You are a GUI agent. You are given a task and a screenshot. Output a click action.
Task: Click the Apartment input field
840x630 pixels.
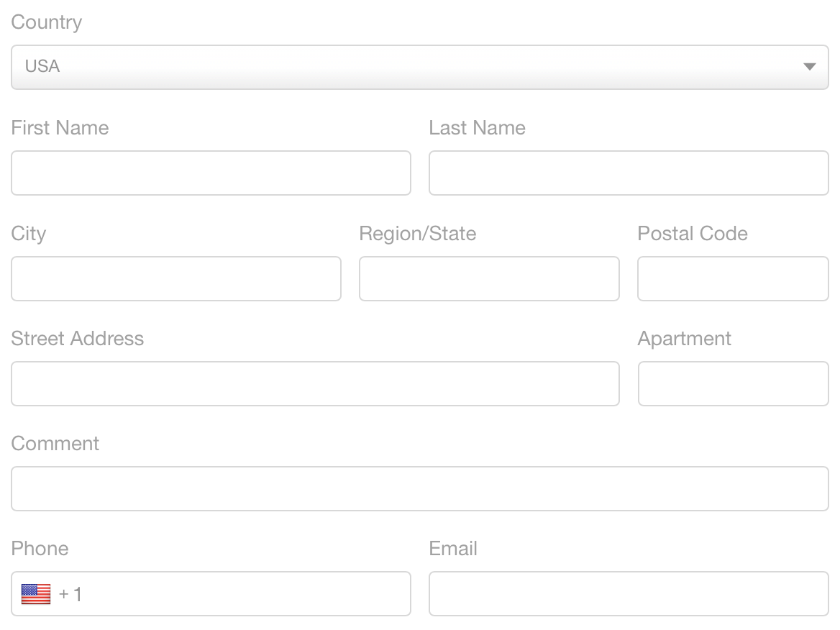click(733, 383)
